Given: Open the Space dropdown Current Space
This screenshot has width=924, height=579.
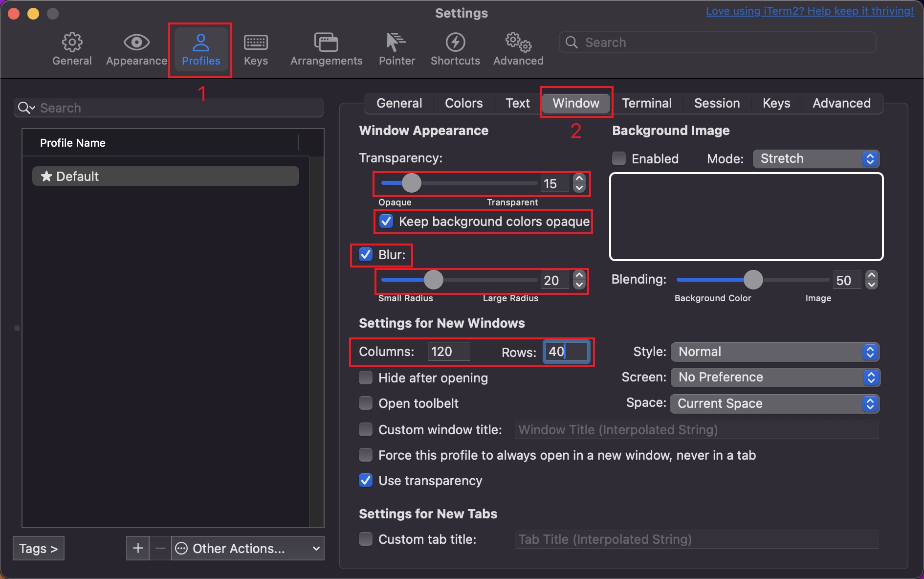Looking at the screenshot, I should tap(775, 403).
